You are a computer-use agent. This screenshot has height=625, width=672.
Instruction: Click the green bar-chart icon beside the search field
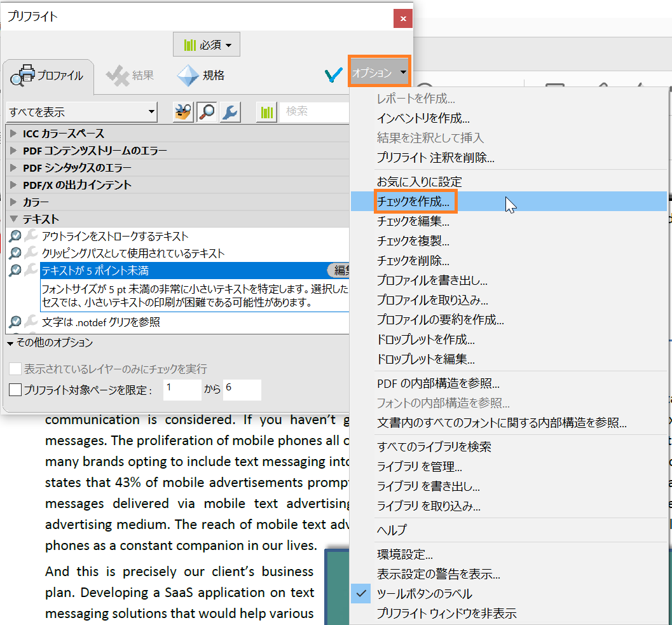[266, 112]
